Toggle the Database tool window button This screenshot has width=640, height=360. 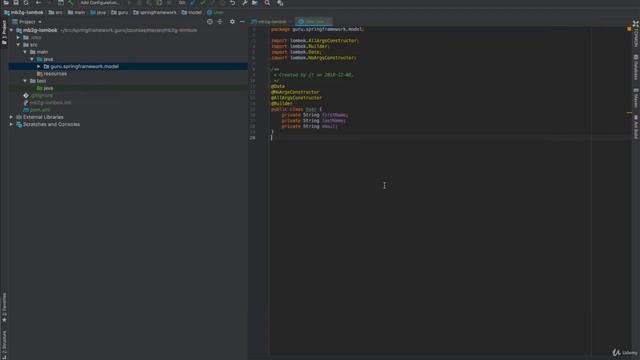[x=636, y=67]
